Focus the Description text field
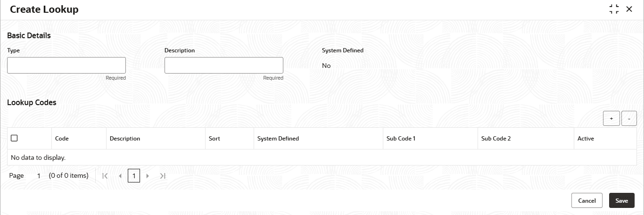Screen dimensions: 644x215 224,65
